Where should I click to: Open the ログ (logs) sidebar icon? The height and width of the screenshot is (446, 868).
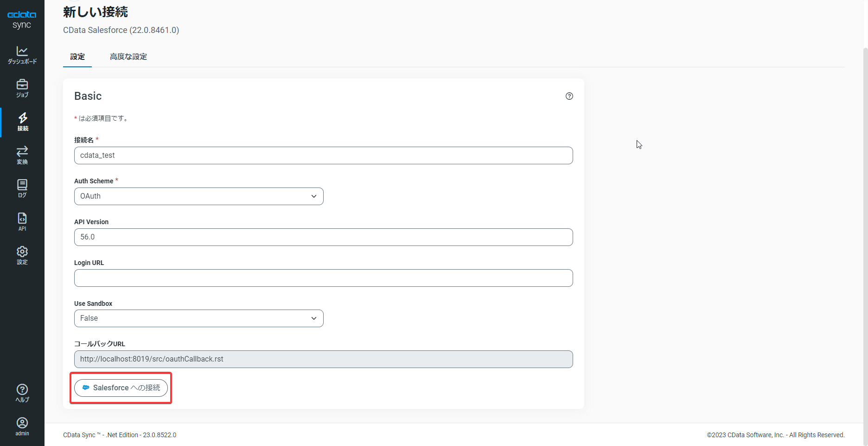pos(22,188)
